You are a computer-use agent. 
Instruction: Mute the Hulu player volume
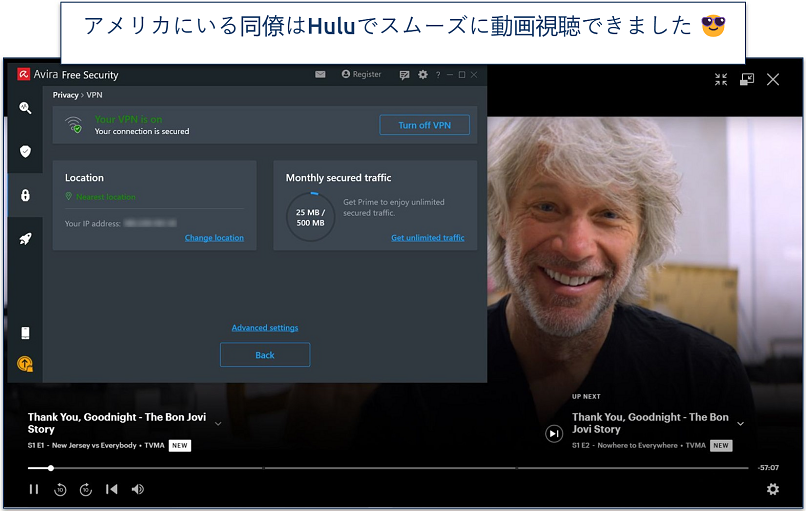tap(138, 489)
